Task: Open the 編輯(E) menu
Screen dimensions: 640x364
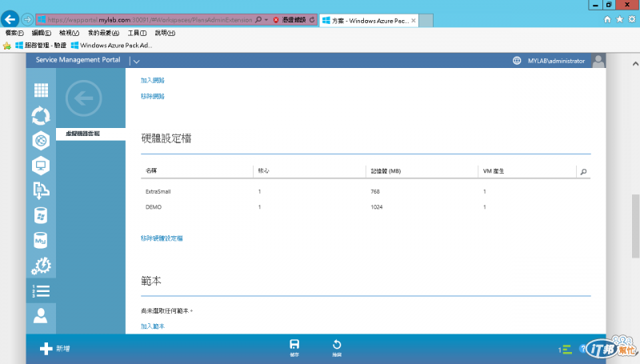Action: 42,33
